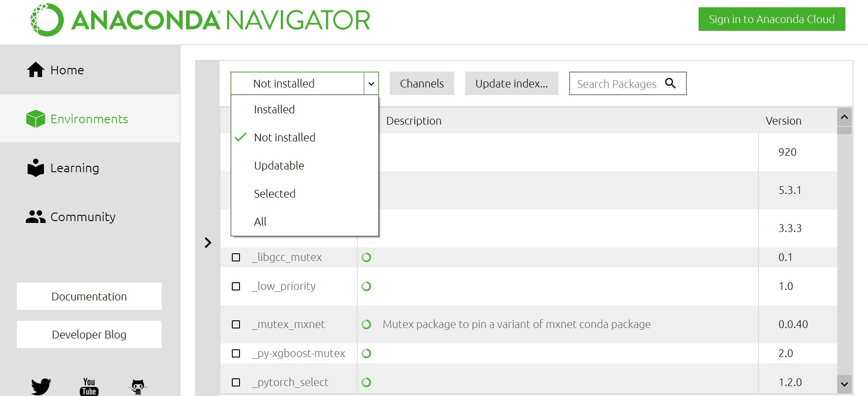Click the package list scrollbar thumb

pyautogui.click(x=844, y=130)
